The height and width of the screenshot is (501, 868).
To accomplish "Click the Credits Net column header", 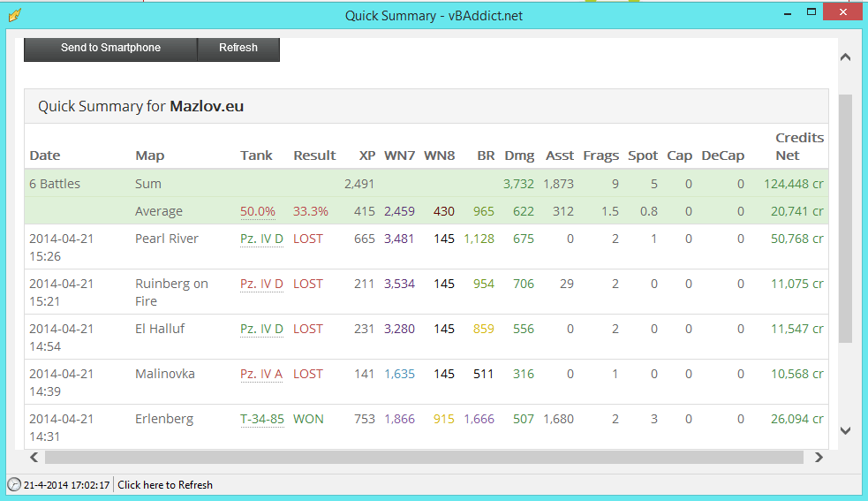I will pos(799,147).
